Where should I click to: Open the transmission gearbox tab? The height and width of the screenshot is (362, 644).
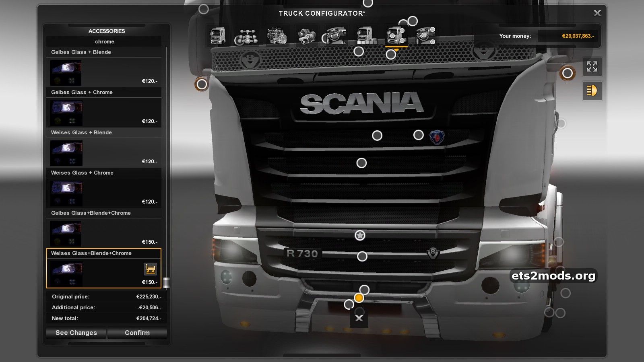307,36
